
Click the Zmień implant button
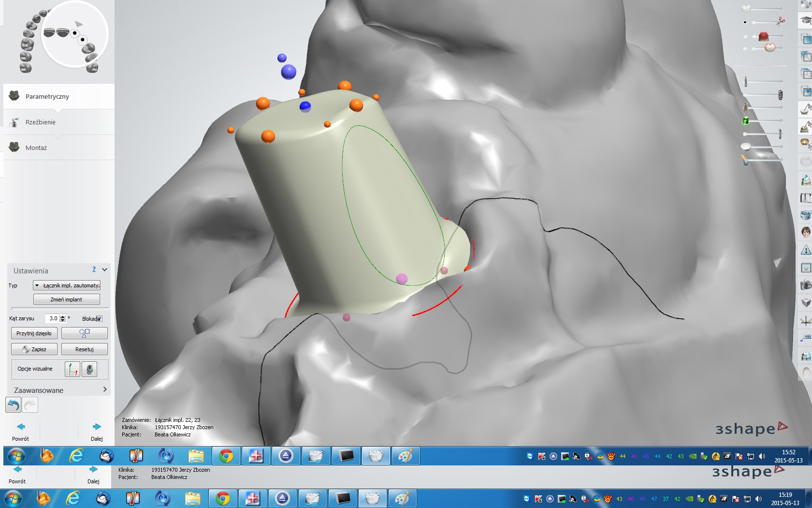point(67,299)
